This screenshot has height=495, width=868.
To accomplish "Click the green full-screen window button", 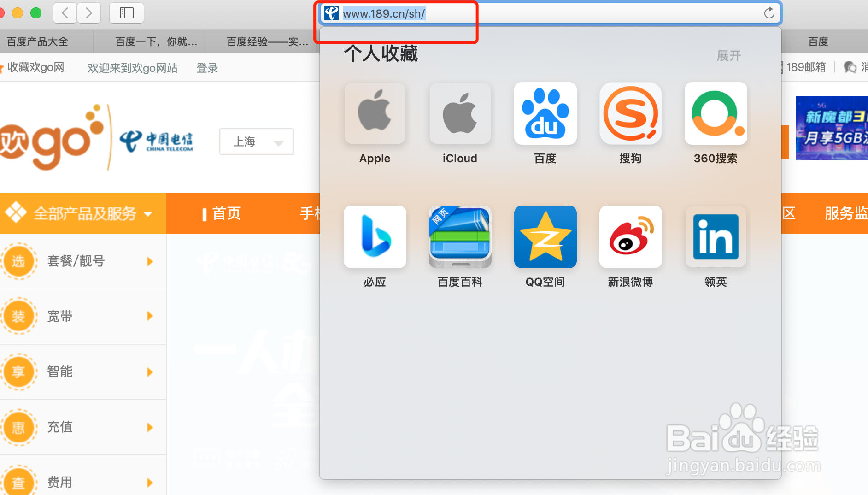I will (36, 13).
